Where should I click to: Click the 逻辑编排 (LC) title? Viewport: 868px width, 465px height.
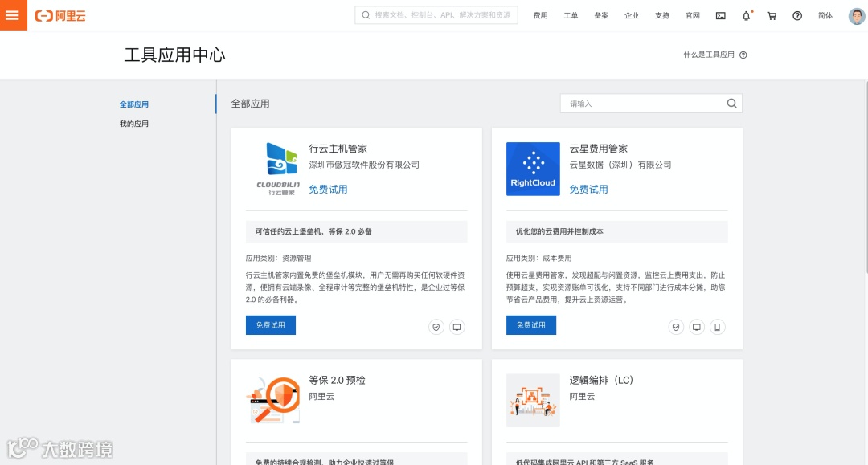click(x=601, y=381)
